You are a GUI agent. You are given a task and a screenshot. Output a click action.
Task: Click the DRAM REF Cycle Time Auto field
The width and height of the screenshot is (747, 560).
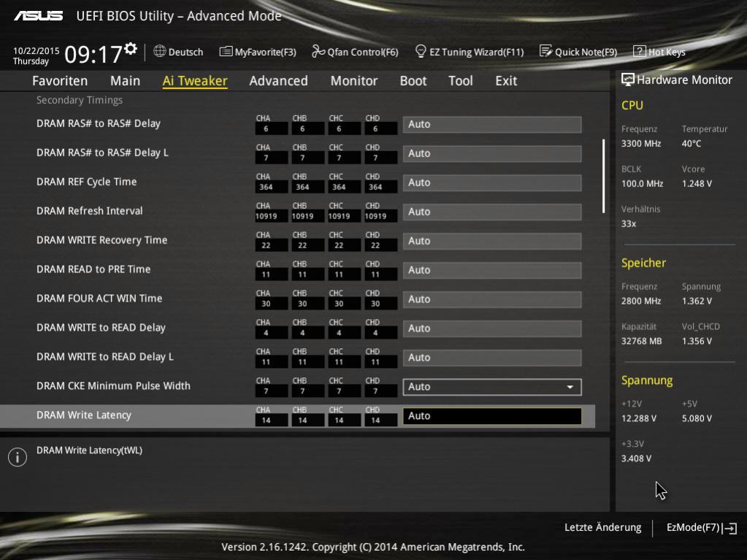(492, 183)
